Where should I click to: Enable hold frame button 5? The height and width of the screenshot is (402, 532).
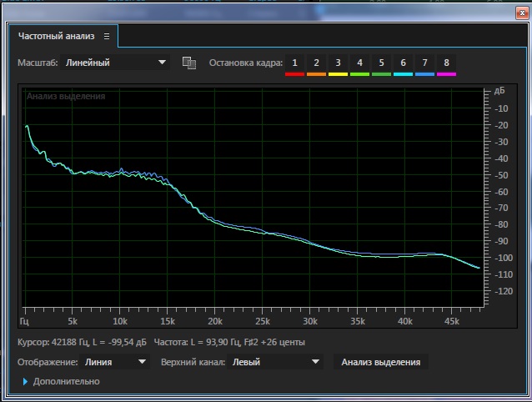pyautogui.click(x=381, y=63)
